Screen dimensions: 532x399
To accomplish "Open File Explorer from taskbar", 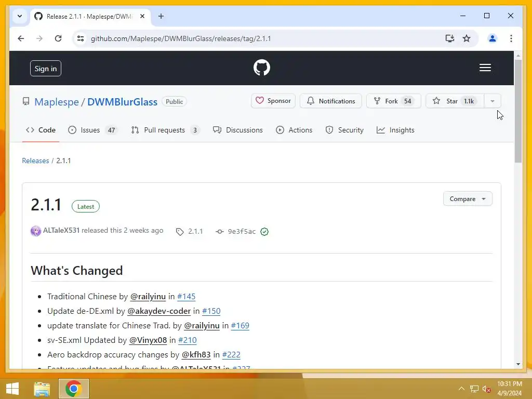I will pyautogui.click(x=42, y=389).
